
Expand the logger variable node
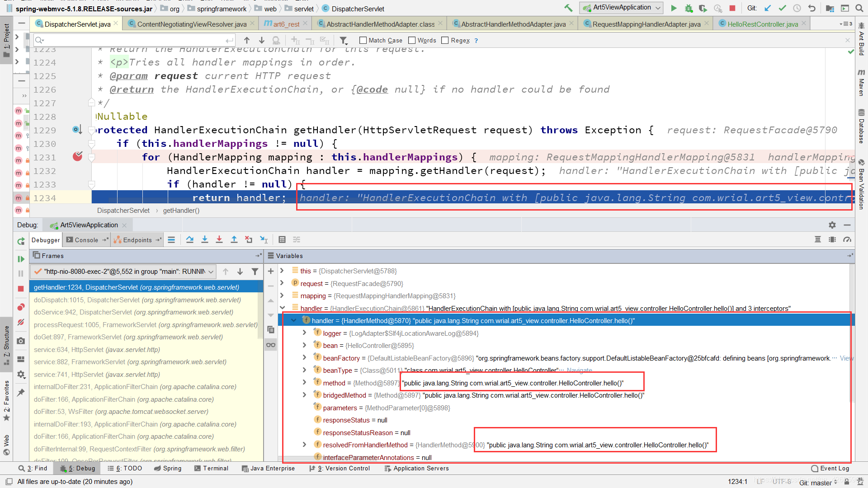305,333
